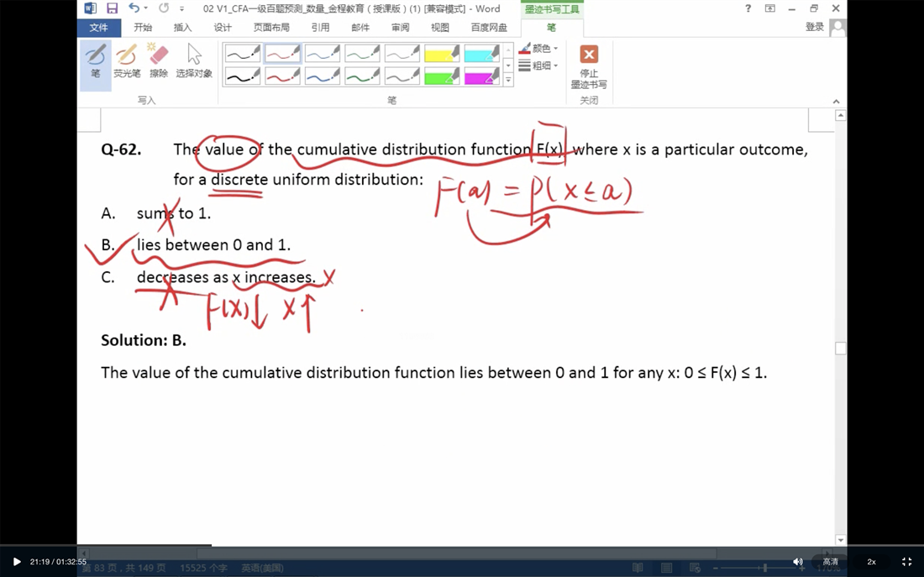Open Word Help question mark

(x=748, y=8)
